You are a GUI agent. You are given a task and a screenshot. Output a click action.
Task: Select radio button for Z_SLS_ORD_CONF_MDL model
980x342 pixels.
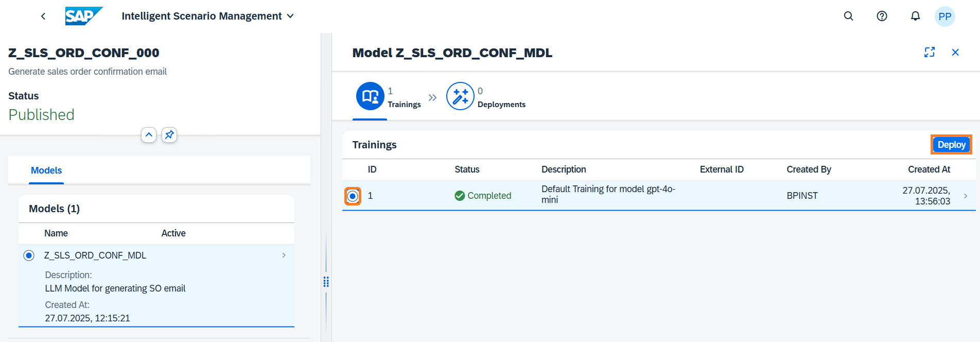click(29, 255)
